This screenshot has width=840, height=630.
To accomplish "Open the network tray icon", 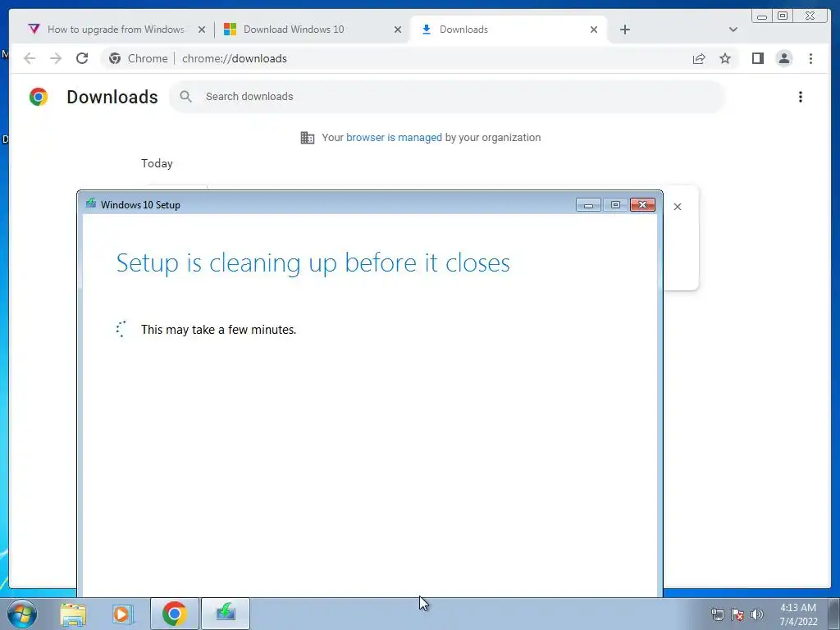I will (717, 614).
